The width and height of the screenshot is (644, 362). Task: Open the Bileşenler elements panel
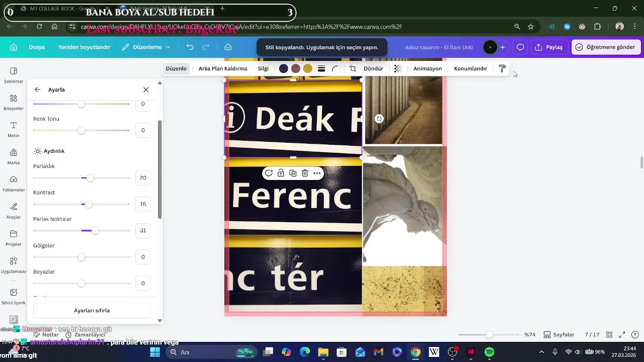14,102
